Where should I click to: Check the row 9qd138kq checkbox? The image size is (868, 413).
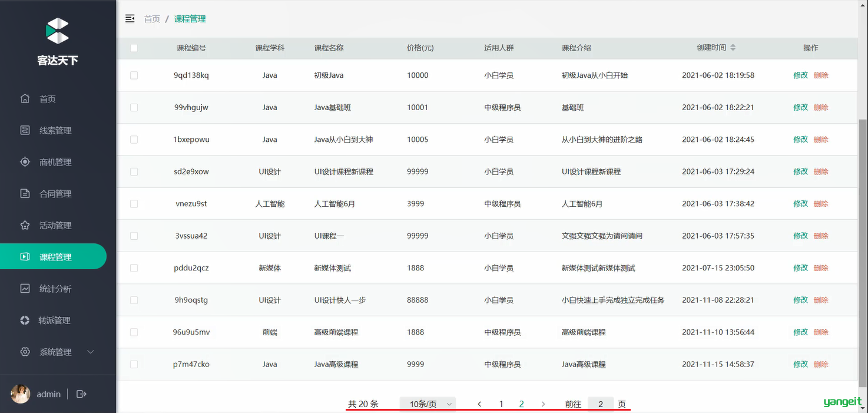click(134, 75)
